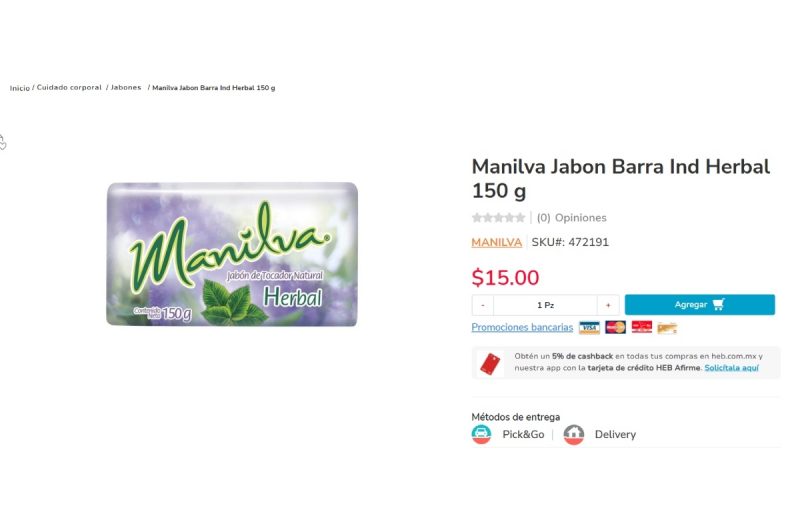The width and height of the screenshot is (798, 530).
Task: Follow the Solicítala aquí link
Action: [731, 368]
